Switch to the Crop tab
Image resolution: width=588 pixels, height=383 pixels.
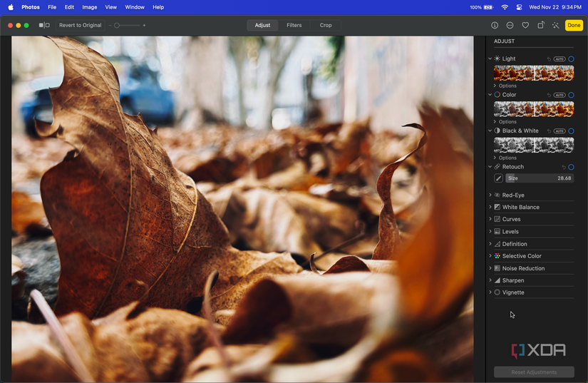[x=326, y=25]
